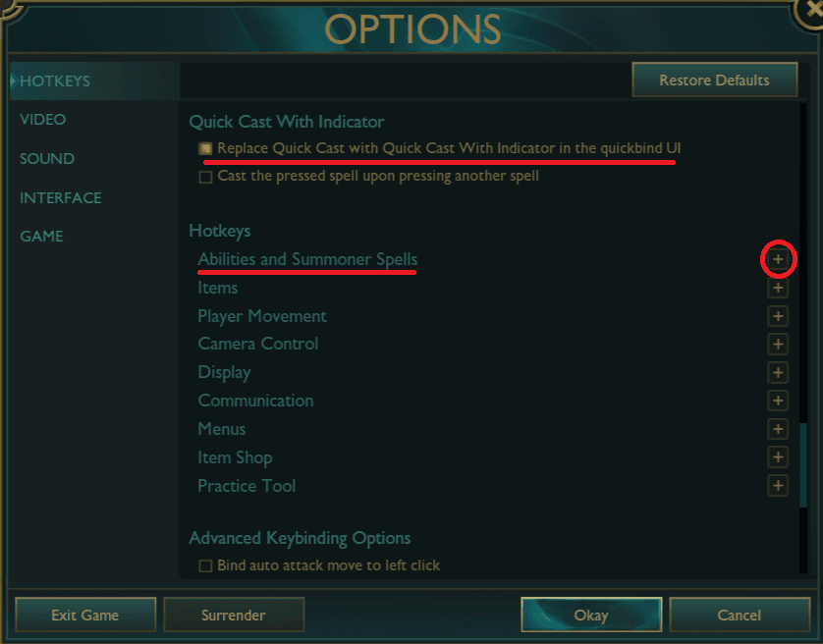The image size is (823, 644).
Task: Switch to the Interface settings tab
Action: pyautogui.click(x=60, y=198)
